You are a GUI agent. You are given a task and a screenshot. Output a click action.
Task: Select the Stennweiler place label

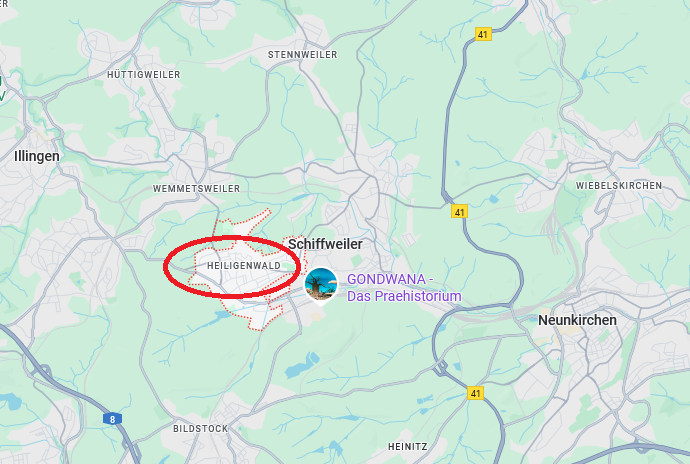click(x=302, y=55)
